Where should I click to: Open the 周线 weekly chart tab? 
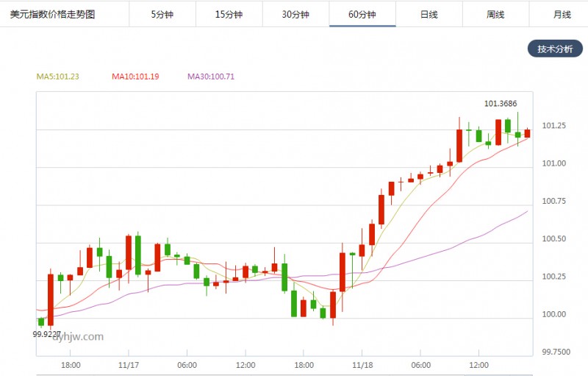click(495, 14)
